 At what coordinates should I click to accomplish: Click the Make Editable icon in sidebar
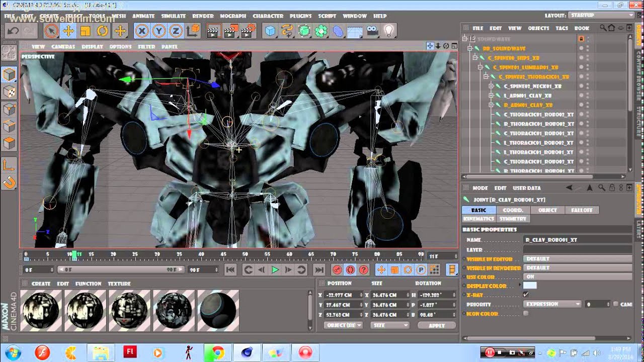pos(9,52)
